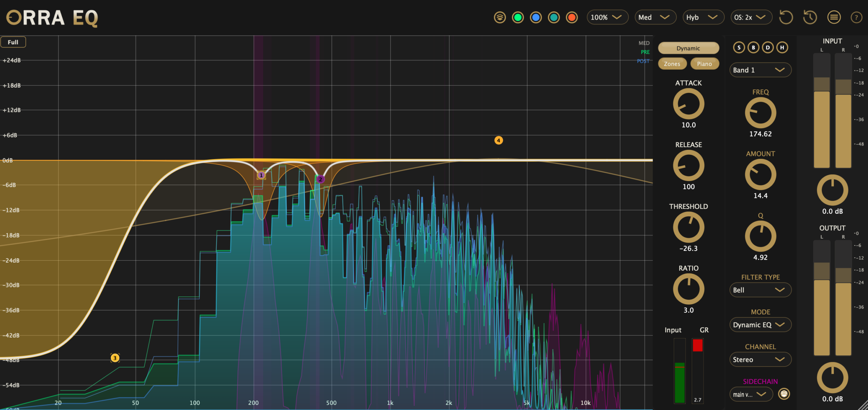
Task: Toggle the blue analyzer color circle
Action: (536, 17)
